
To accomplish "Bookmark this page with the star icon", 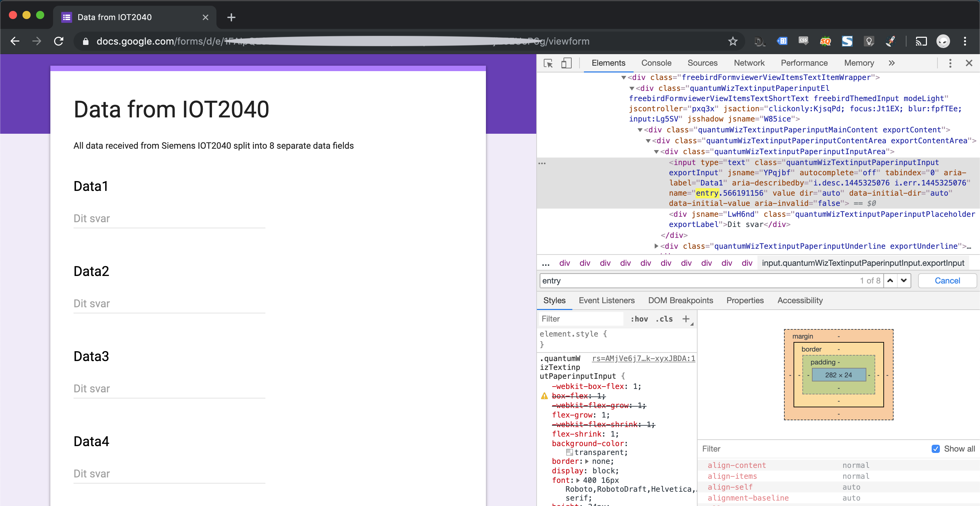I will coord(733,41).
